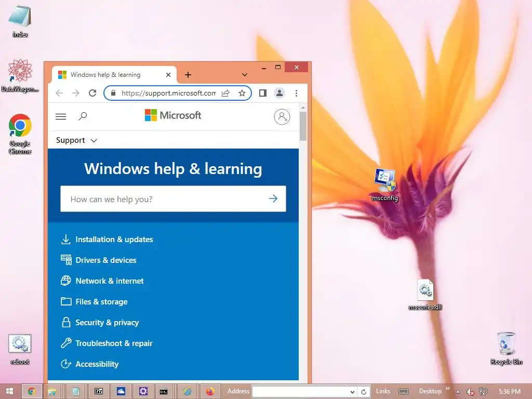Screen dimensions: 532x399
Task: Open the DataWagon shortcut on desktop
Action: point(20,75)
